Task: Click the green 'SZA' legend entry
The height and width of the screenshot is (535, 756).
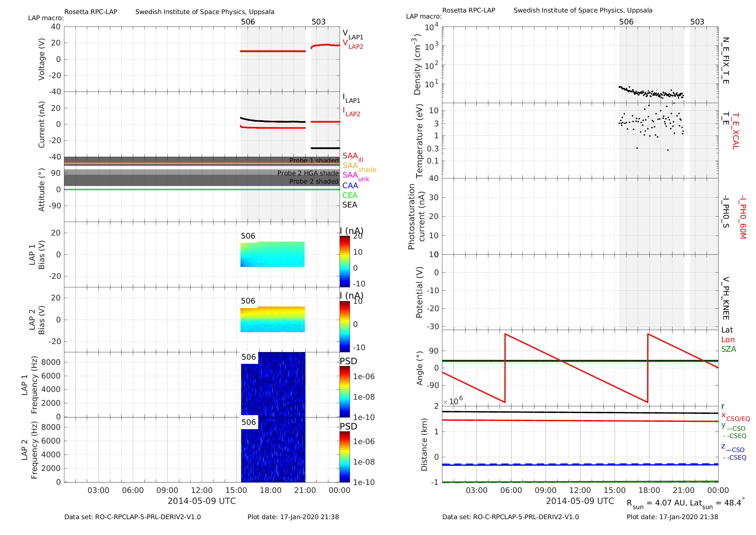Action: 729,349
